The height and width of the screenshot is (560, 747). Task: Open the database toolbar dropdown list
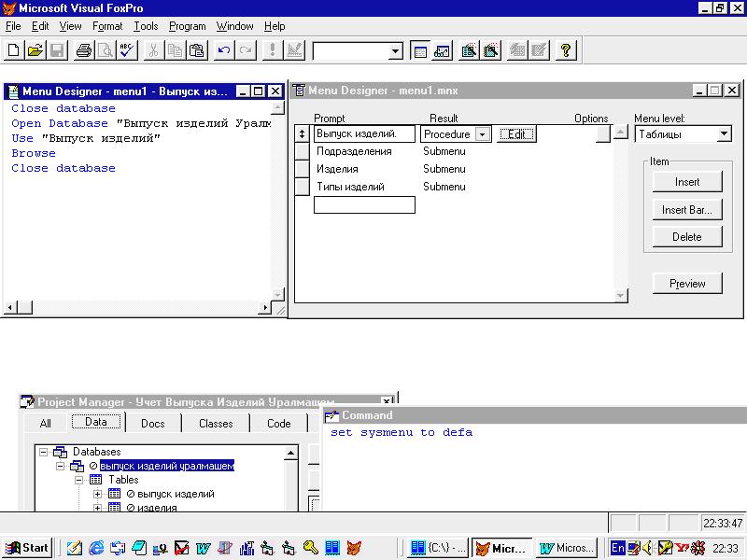395,51
